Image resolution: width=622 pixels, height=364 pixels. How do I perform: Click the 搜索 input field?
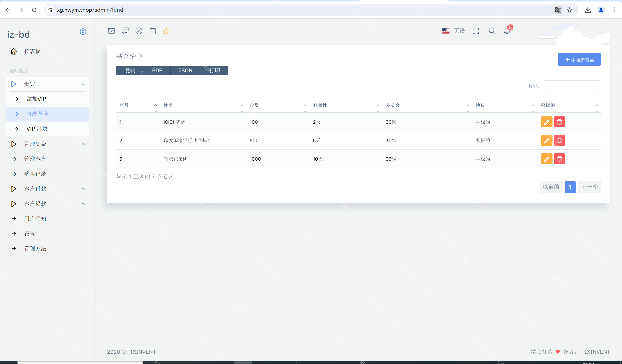click(572, 86)
